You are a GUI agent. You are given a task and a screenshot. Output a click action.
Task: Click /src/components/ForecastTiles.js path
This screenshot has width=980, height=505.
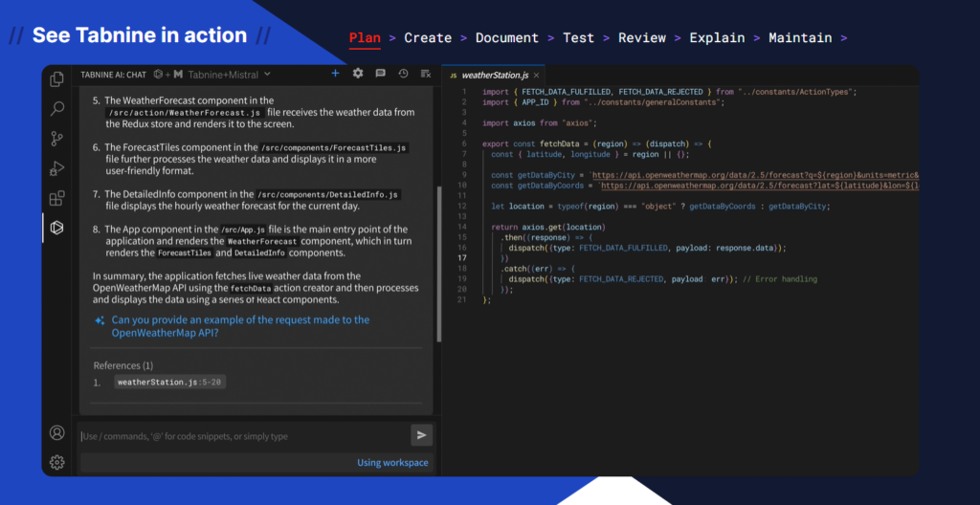(x=334, y=148)
